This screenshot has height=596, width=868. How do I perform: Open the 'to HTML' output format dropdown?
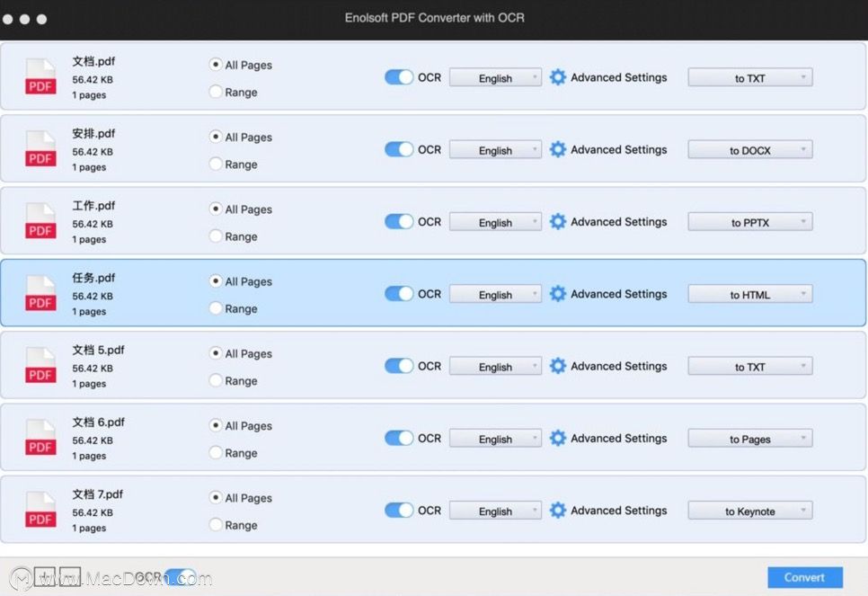(750, 294)
